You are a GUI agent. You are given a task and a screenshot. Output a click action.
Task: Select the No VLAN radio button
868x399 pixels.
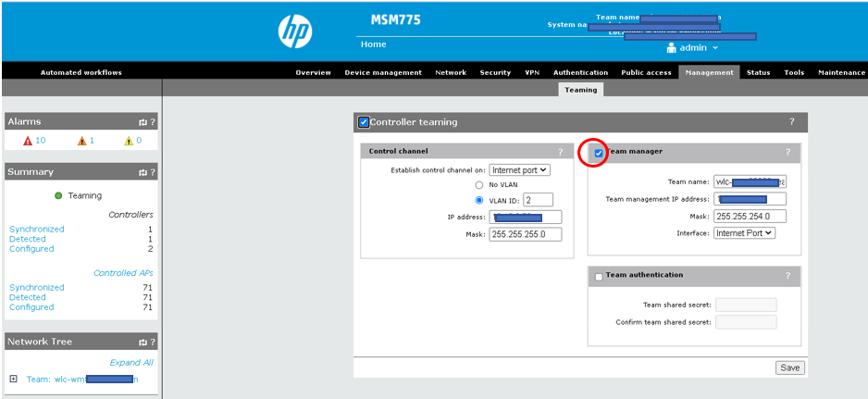click(479, 185)
